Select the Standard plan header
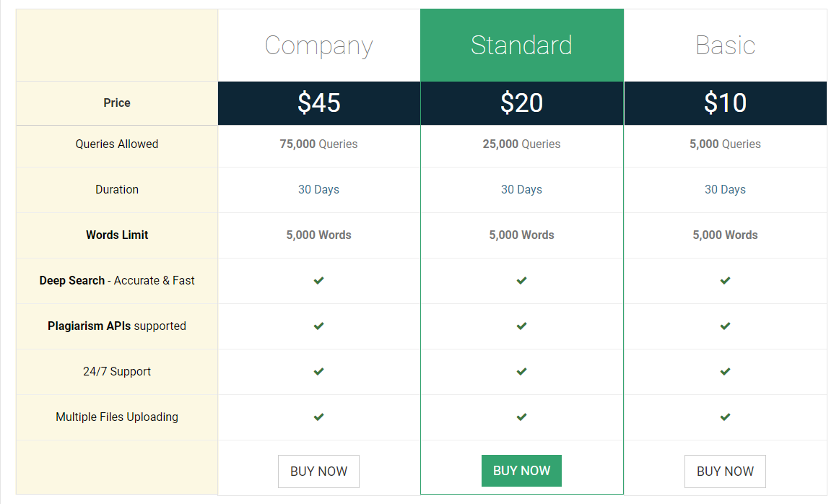The image size is (839, 504). pyautogui.click(x=522, y=45)
